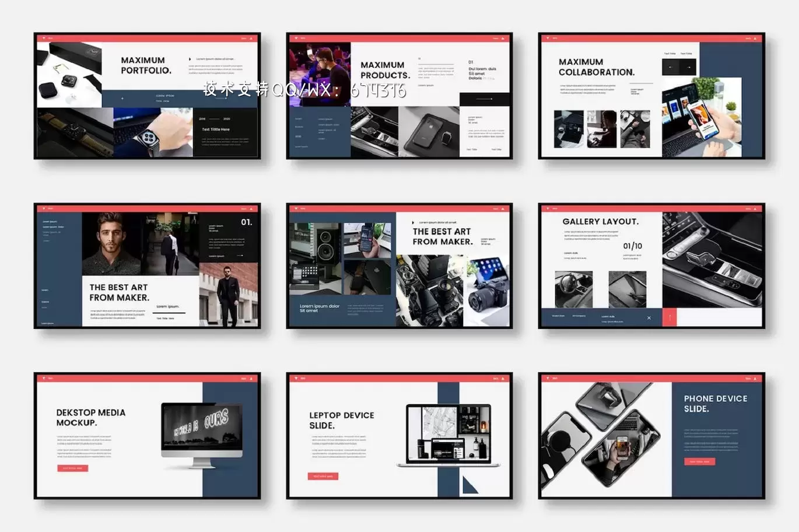Click the pin icon on Maximum Products' header bar
The width and height of the screenshot is (799, 532).
click(296, 37)
